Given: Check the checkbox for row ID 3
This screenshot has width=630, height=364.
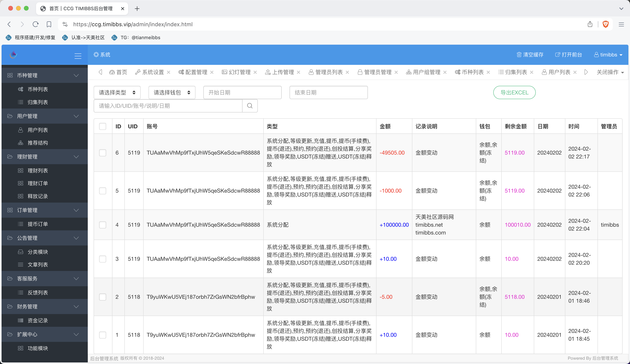Looking at the screenshot, I should tap(103, 259).
